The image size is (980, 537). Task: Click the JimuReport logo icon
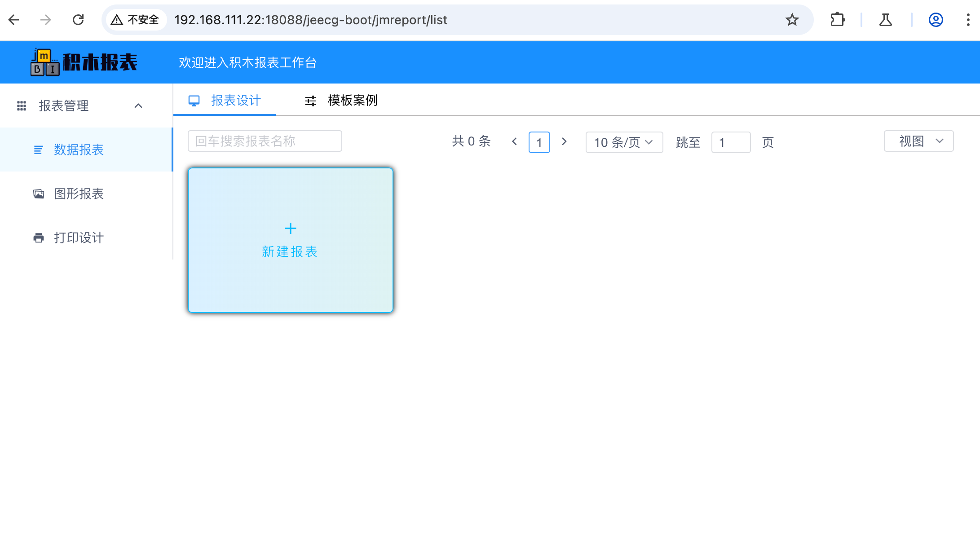[x=45, y=62]
